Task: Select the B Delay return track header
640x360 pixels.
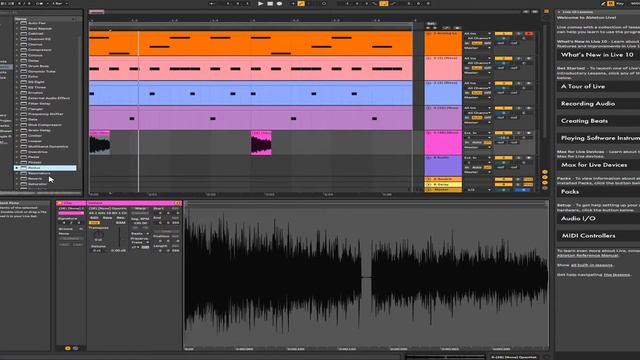Action: (443, 184)
